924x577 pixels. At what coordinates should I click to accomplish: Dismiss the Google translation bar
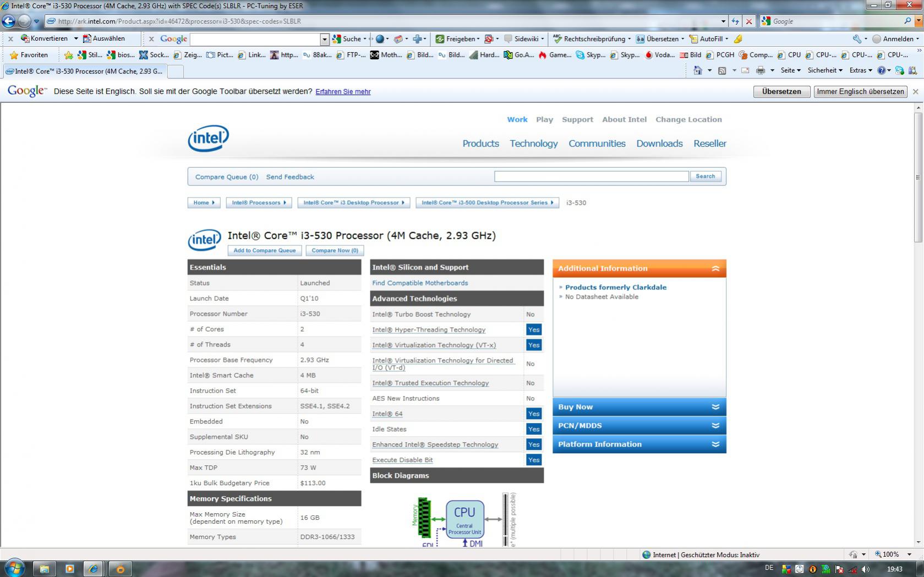(x=916, y=92)
